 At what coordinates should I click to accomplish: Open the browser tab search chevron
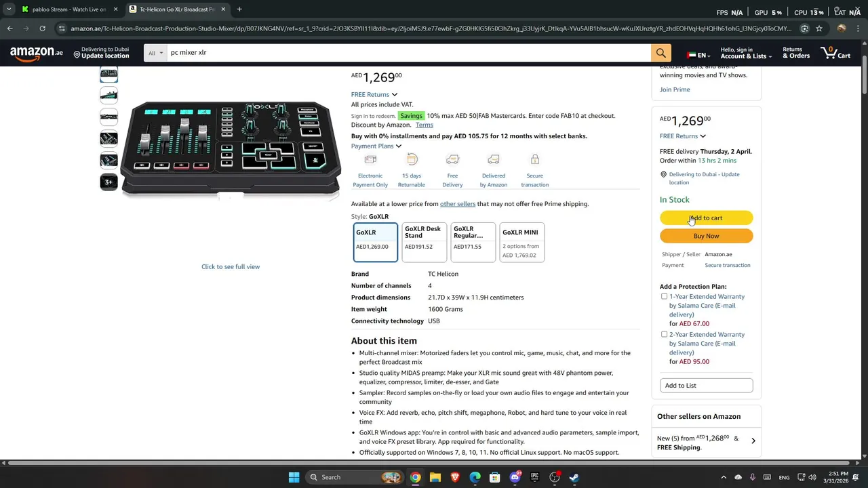click(x=9, y=9)
